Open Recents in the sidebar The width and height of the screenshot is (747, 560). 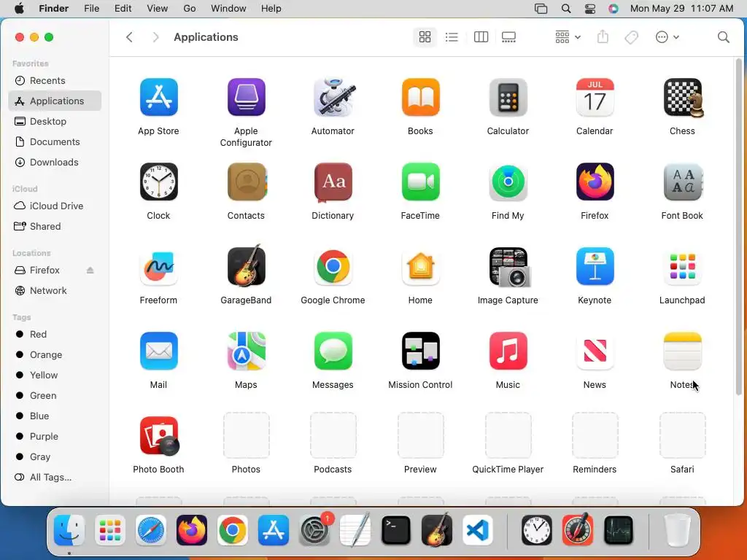point(55,80)
